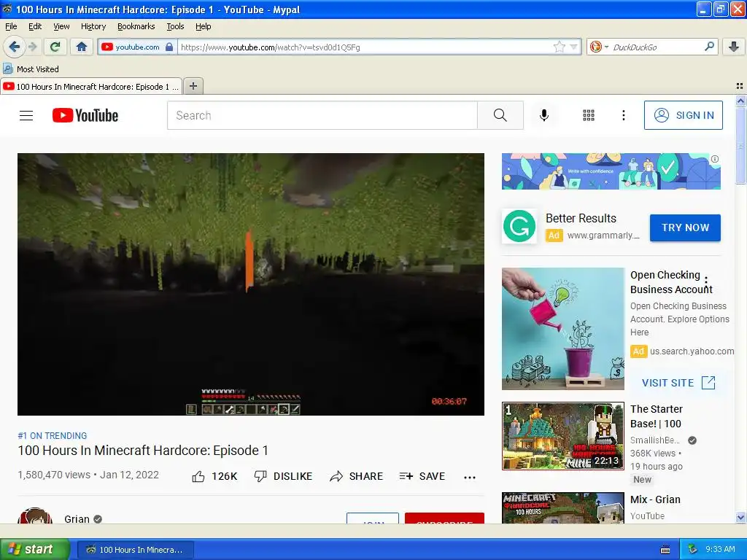Like the video with thumbs-up icon

198,476
